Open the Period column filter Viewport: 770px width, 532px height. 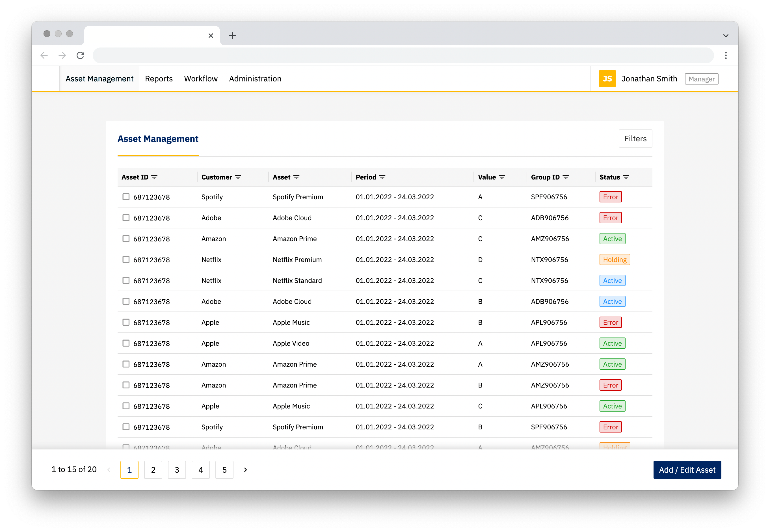click(x=382, y=177)
